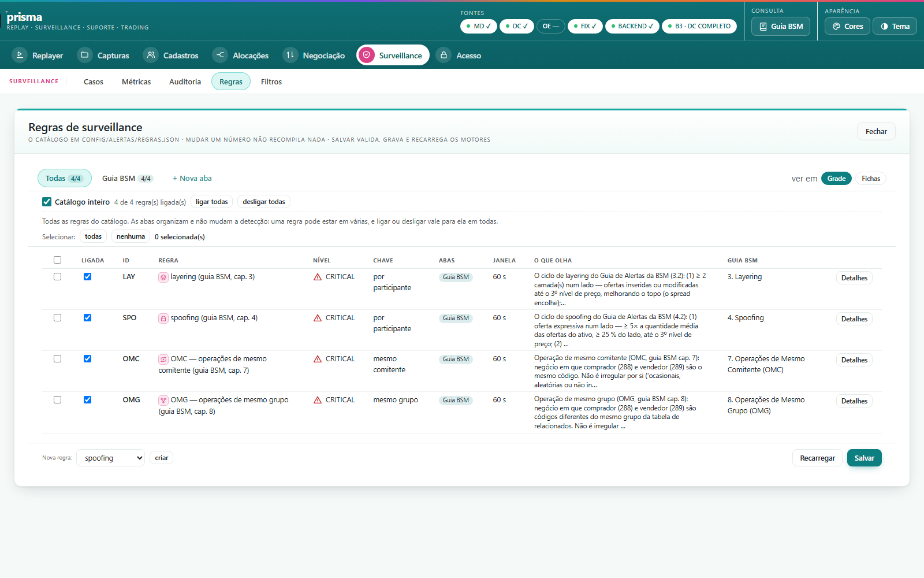Select the Guia BSM 4/4 rules tab
The width and height of the screenshot is (924, 578).
[127, 178]
